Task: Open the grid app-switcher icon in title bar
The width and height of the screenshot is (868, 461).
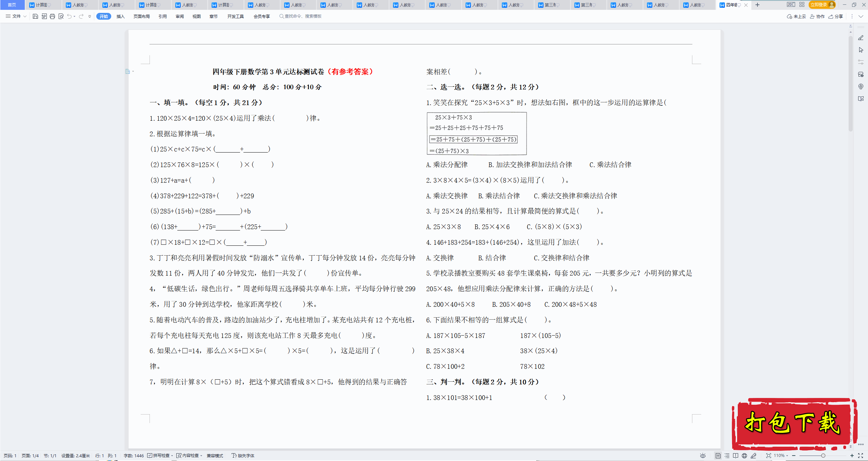Action: 802,5
